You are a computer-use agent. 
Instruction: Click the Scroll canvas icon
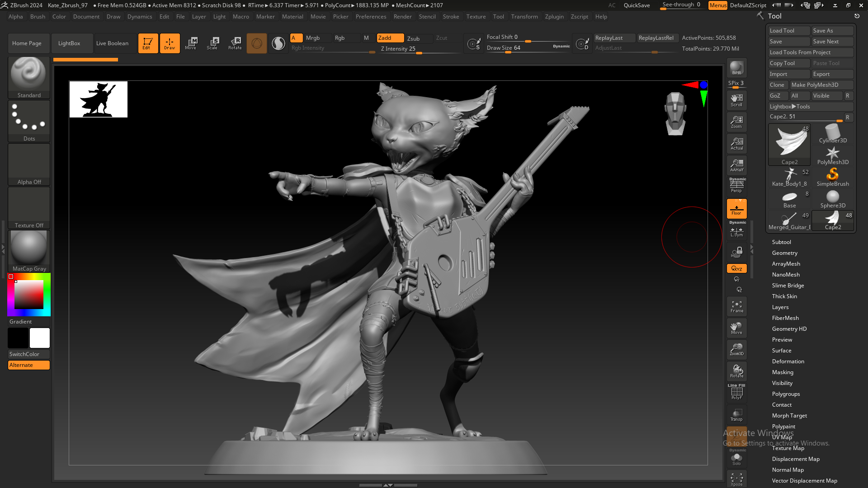coord(736,100)
